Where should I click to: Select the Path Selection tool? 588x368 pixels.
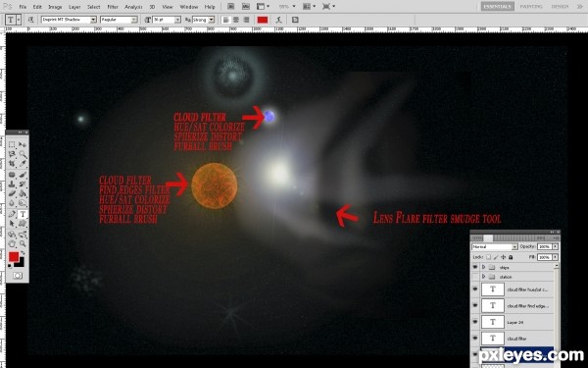12,224
